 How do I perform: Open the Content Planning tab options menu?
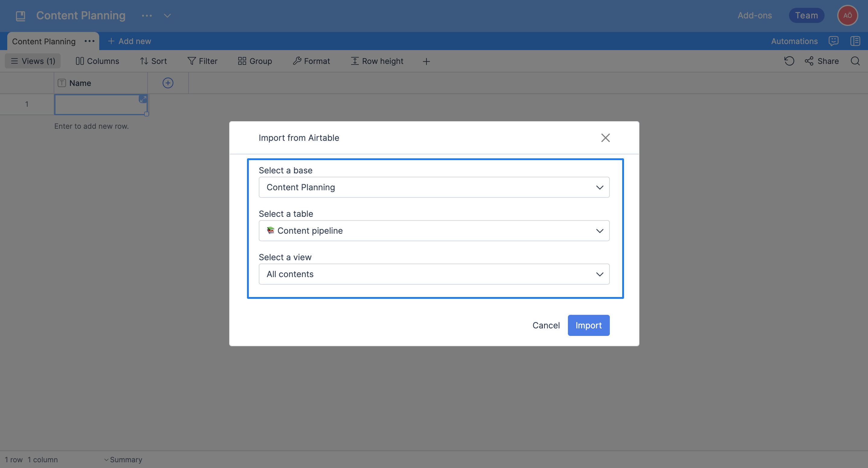(89, 41)
